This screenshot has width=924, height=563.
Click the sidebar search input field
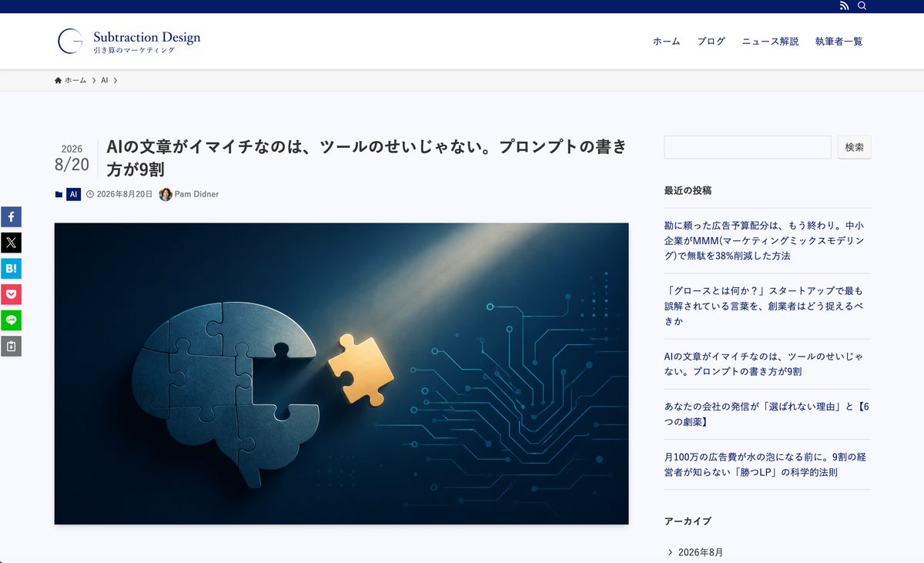748,147
